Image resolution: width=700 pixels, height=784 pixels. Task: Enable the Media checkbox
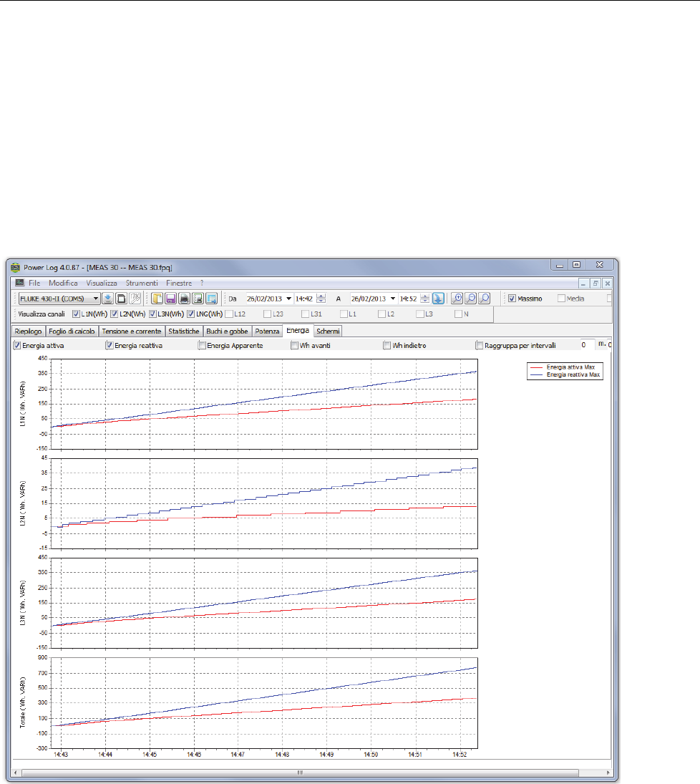pos(561,299)
